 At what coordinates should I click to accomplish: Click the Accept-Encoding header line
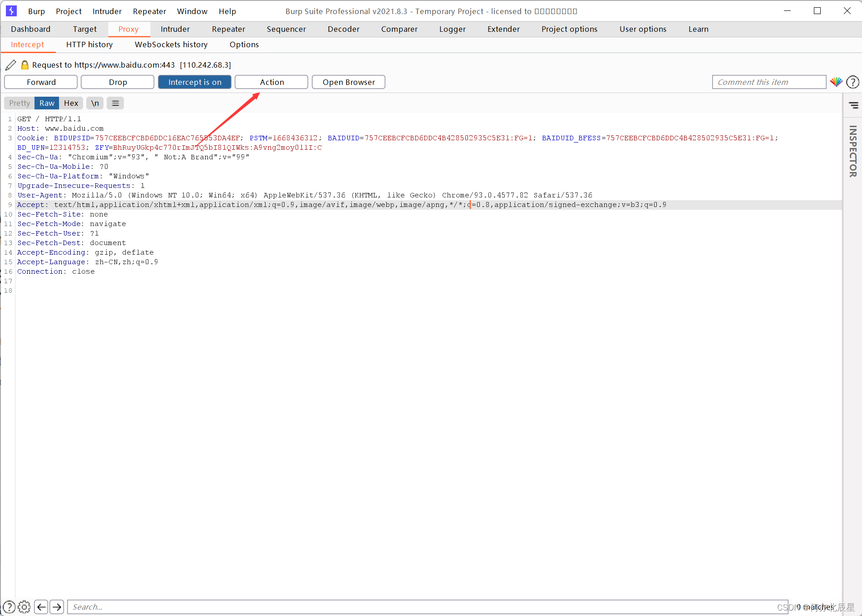[x=85, y=252]
